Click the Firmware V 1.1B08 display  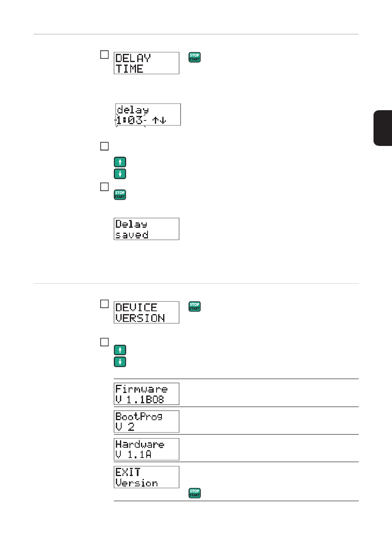pos(146,394)
